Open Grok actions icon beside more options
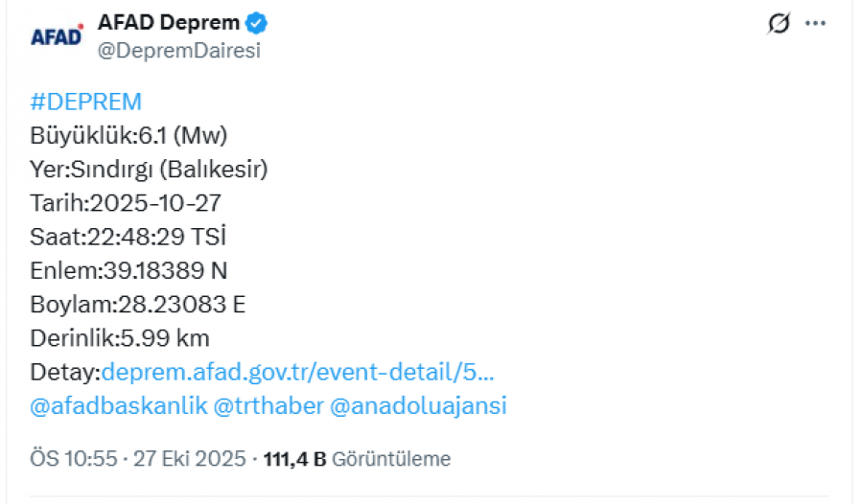 [x=779, y=24]
